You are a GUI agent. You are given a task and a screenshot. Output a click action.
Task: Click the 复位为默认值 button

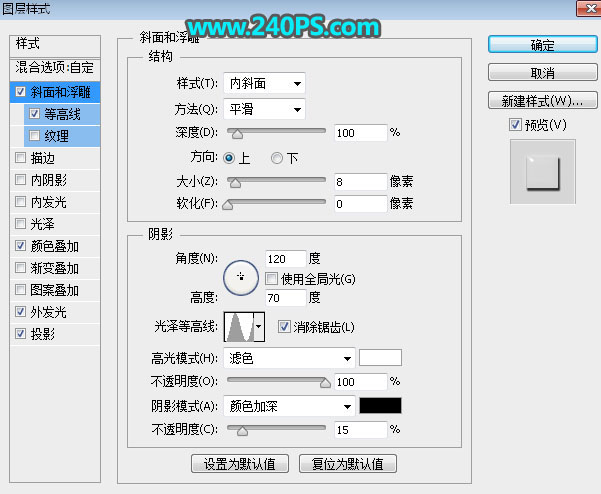coord(348,464)
